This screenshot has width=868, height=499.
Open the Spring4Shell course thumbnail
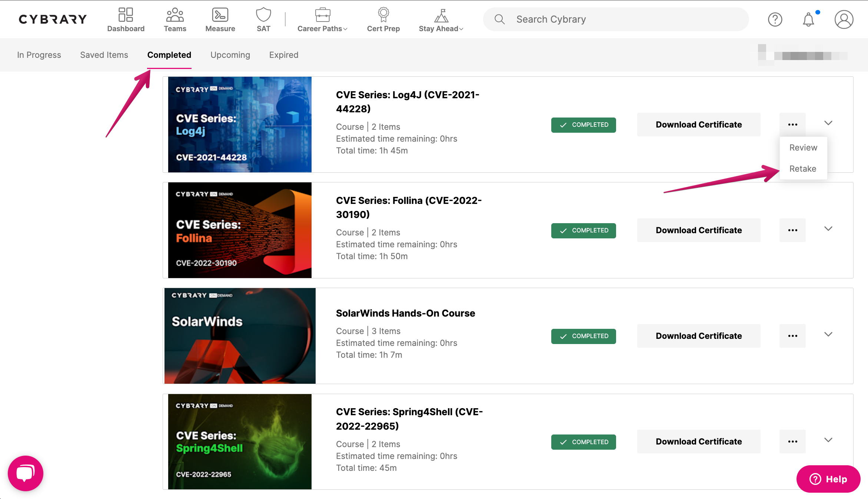(240, 442)
